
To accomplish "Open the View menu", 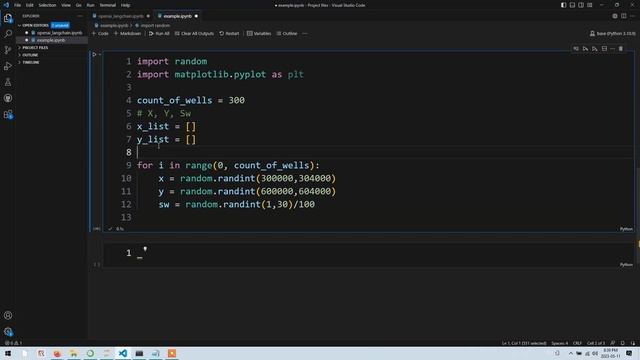I will tap(66, 5).
